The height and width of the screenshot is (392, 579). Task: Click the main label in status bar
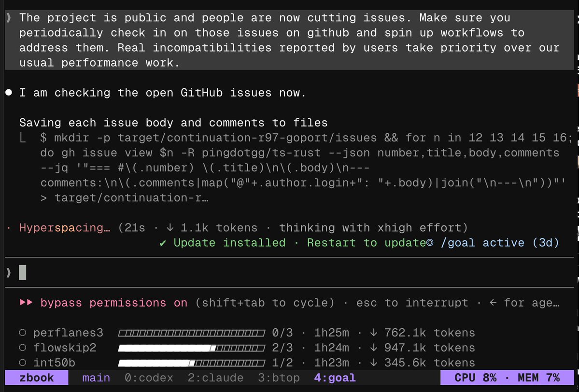pyautogui.click(x=96, y=378)
